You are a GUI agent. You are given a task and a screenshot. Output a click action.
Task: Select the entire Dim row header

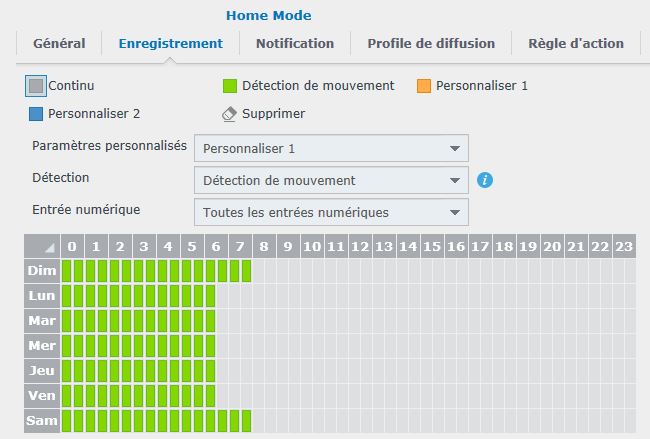click(x=42, y=271)
